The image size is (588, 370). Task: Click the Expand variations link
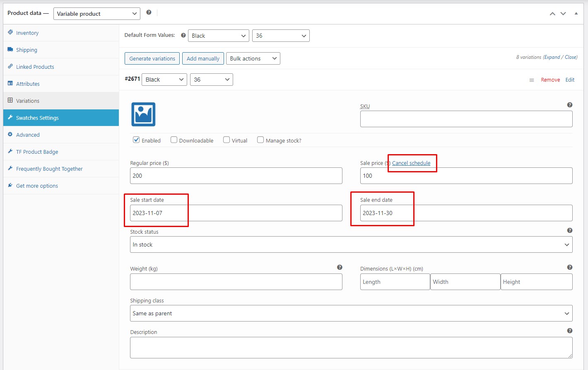tap(552, 57)
